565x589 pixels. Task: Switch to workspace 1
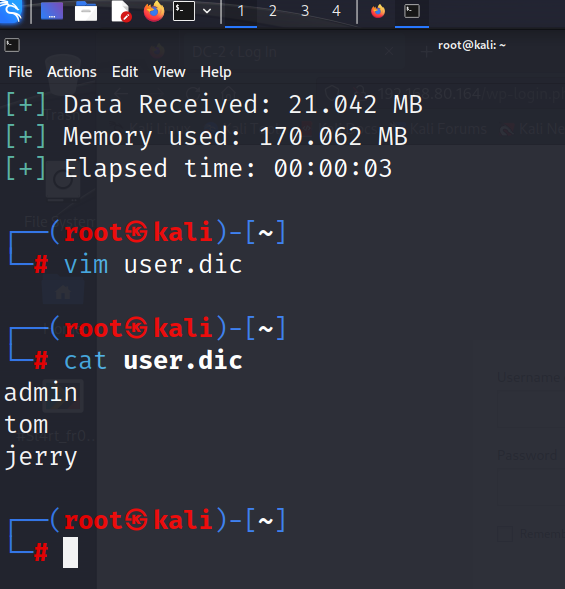click(x=241, y=11)
